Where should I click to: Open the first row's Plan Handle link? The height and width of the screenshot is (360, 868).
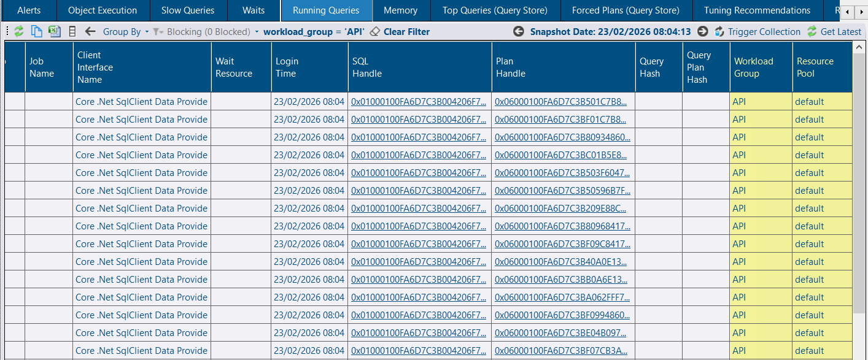(561, 102)
